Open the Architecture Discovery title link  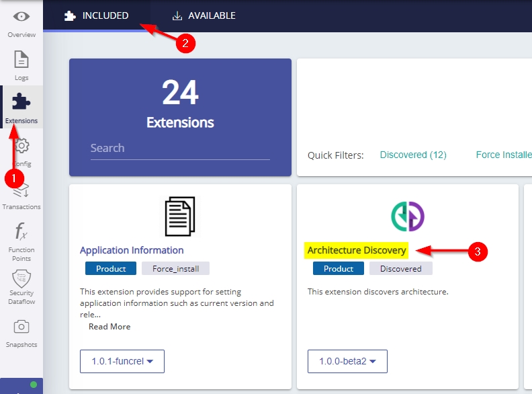click(x=357, y=250)
